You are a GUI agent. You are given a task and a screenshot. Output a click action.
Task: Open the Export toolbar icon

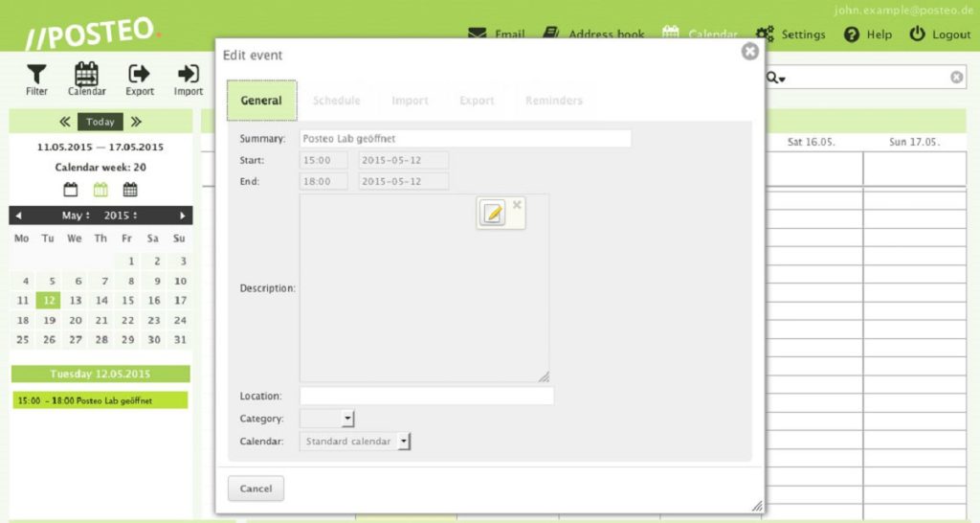click(x=140, y=75)
